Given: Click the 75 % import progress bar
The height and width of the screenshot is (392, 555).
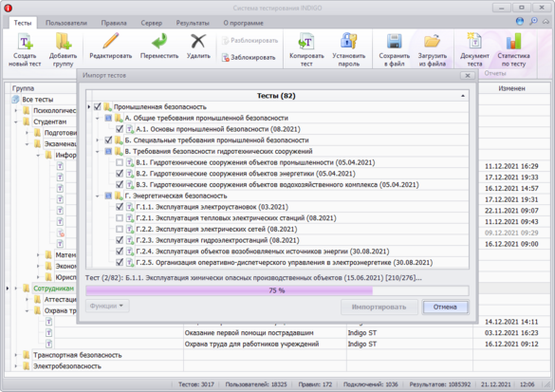Looking at the screenshot, I should tap(277, 290).
